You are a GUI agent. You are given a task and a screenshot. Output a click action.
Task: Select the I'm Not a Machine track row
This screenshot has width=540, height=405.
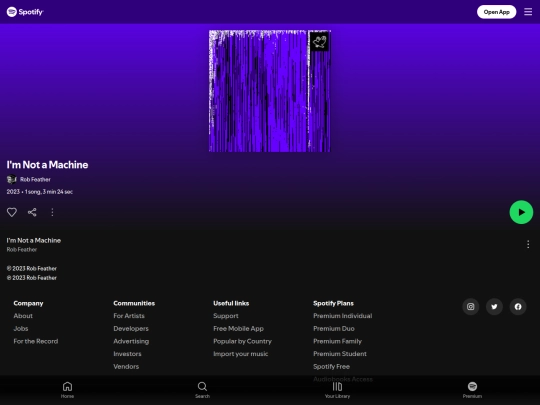click(x=270, y=245)
